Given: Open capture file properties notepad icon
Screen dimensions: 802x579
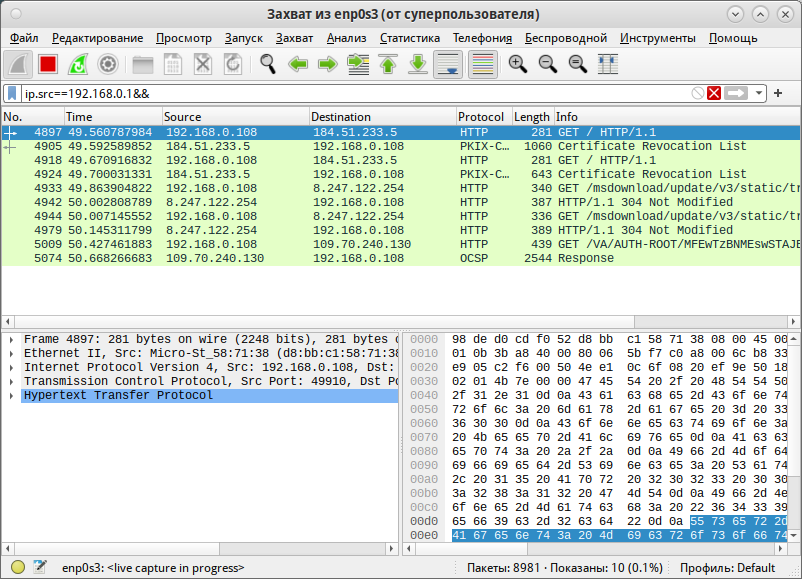Looking at the screenshot, I should point(39,567).
